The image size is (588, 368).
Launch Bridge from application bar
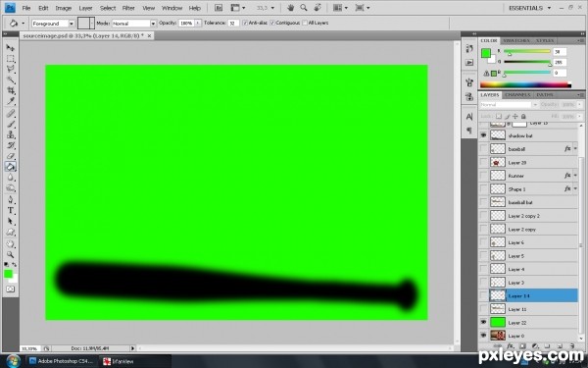click(x=219, y=8)
